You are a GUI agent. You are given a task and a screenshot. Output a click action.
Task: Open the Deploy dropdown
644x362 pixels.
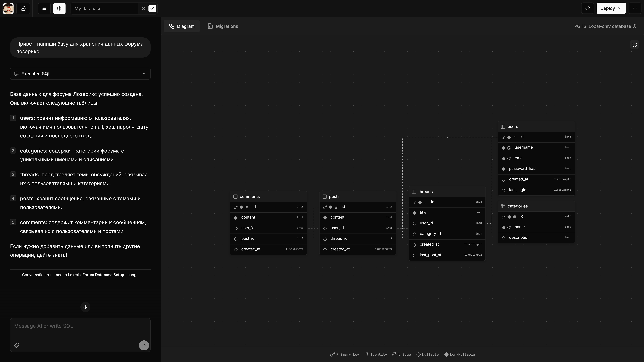point(611,8)
